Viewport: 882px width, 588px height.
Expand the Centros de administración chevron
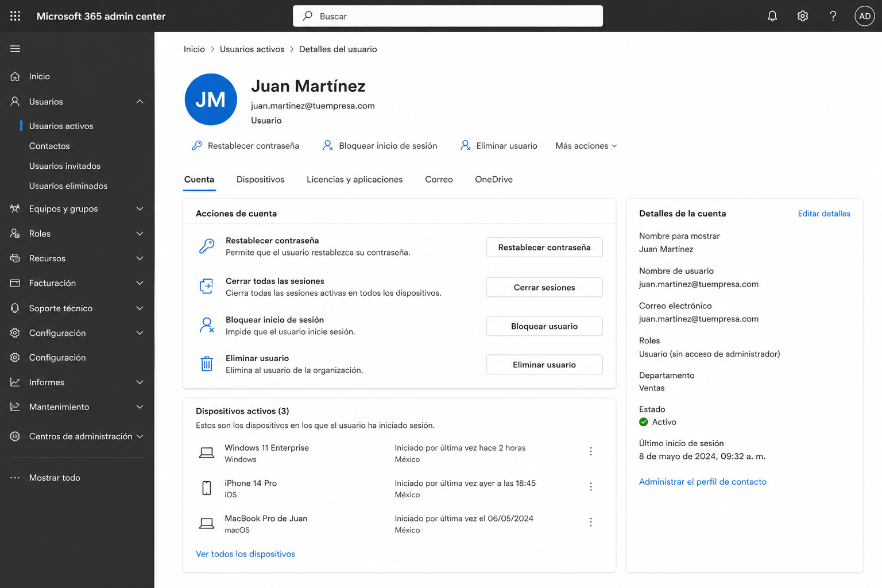140,436
